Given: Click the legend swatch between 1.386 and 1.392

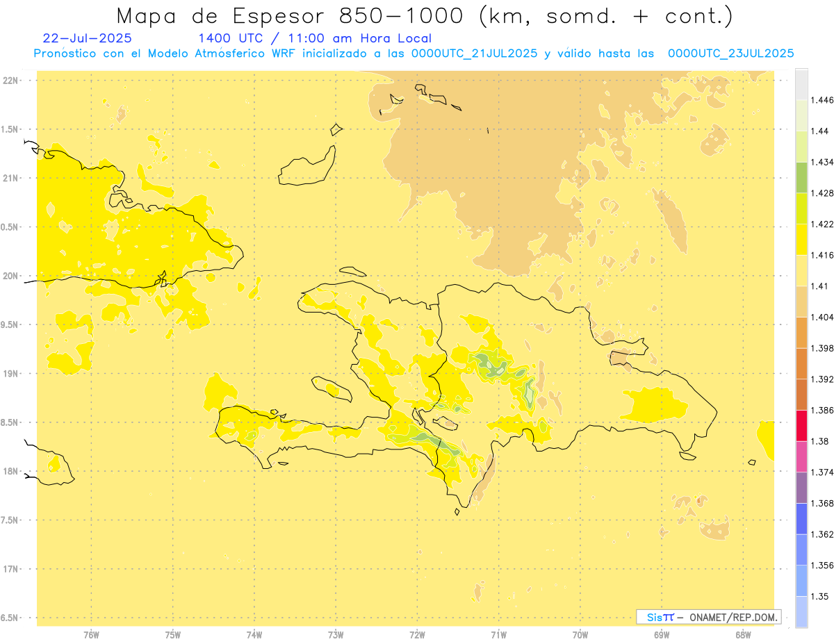Looking at the screenshot, I should tap(801, 395).
